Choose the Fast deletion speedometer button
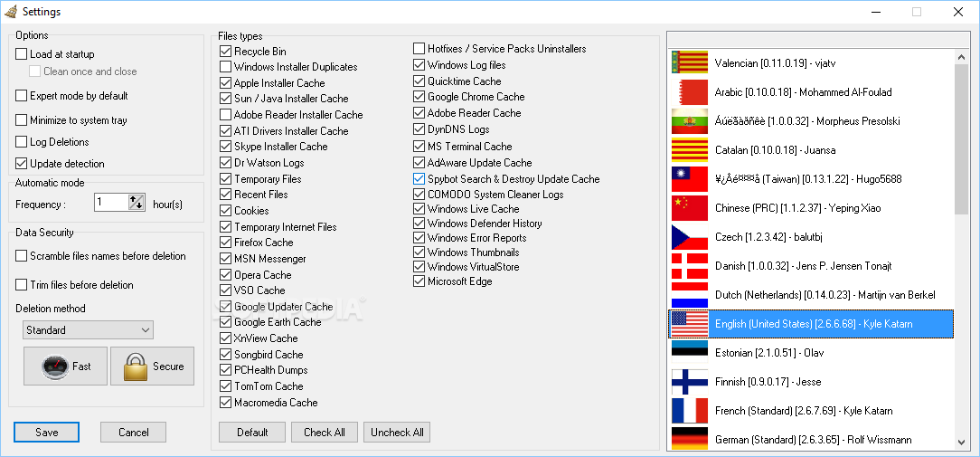Viewport: 980px width, 457px height. pos(66,367)
